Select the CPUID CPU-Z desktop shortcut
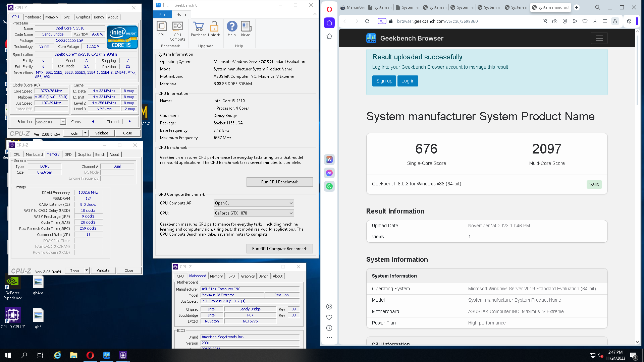644x362 pixels. 13,318
